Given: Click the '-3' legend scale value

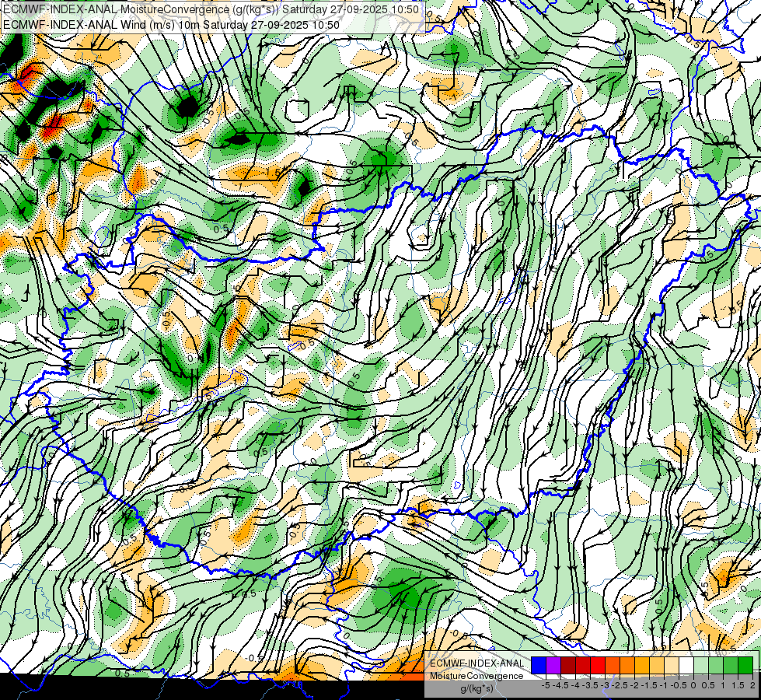Looking at the screenshot, I should [x=606, y=685].
